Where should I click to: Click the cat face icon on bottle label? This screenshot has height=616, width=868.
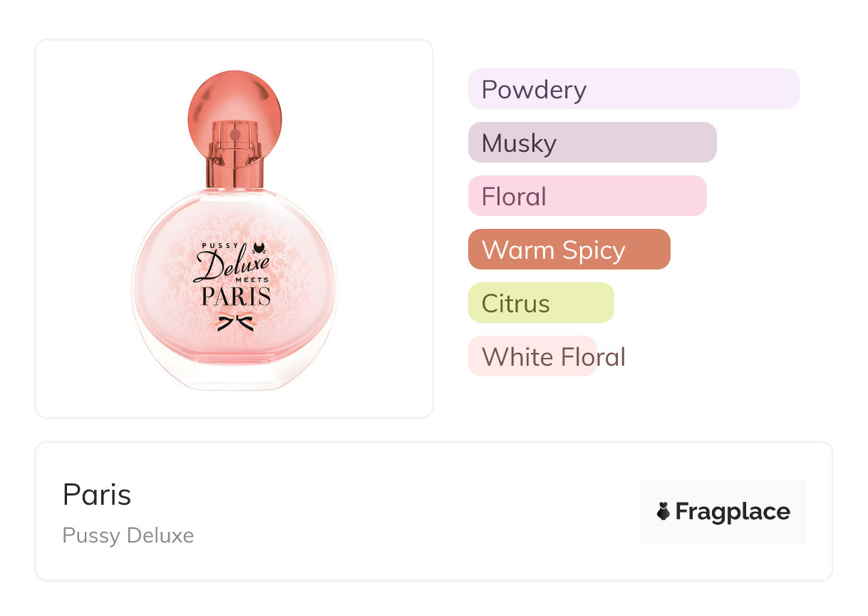point(259,248)
